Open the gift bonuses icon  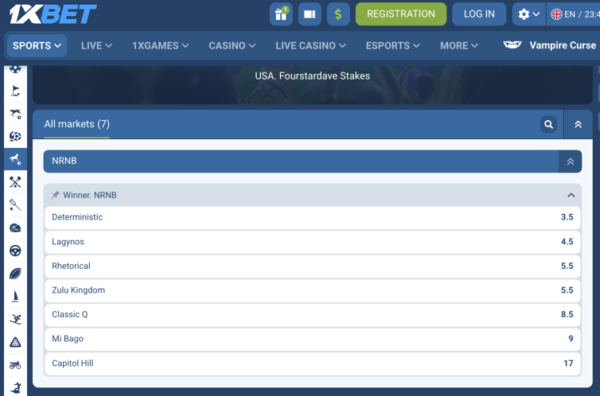[x=281, y=14]
